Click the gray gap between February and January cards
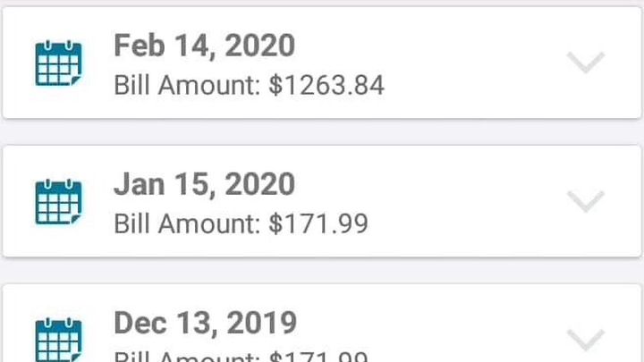This screenshot has height=362, width=644. (322, 131)
